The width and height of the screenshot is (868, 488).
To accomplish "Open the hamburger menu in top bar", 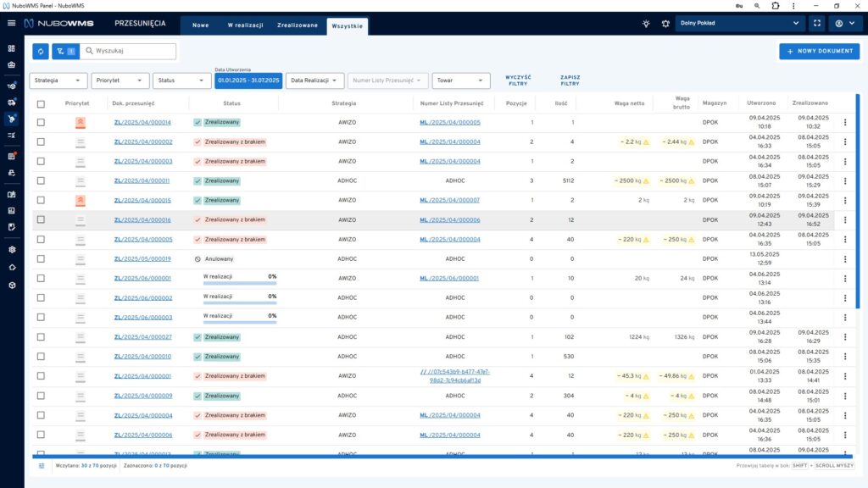I will [12, 23].
